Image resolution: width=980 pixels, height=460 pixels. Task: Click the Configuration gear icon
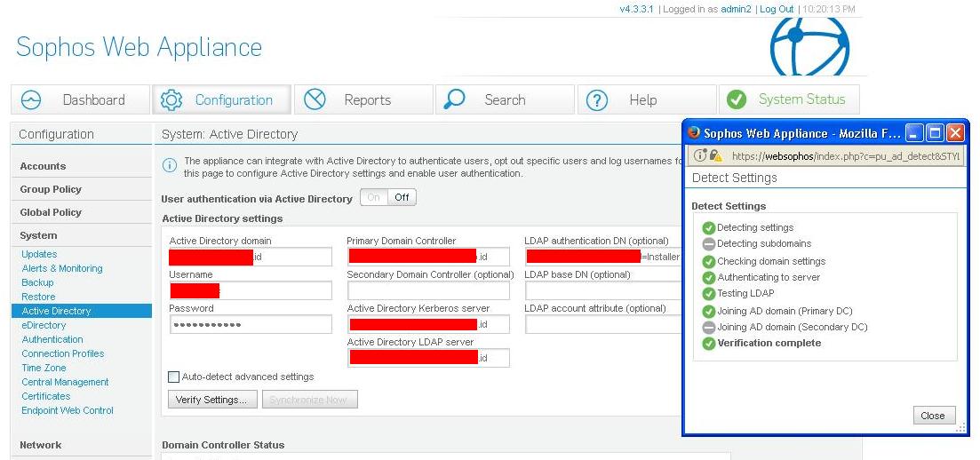coord(171,100)
